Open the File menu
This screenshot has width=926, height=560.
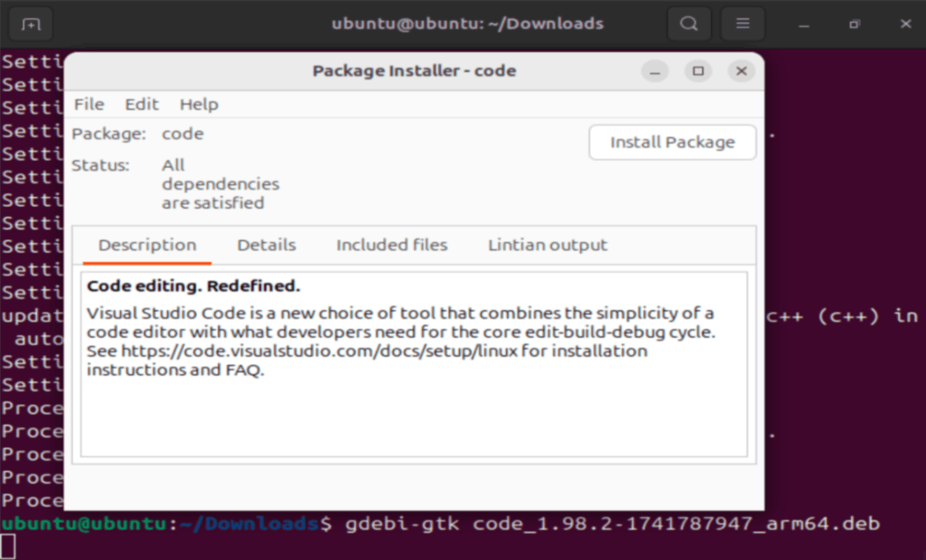[89, 104]
